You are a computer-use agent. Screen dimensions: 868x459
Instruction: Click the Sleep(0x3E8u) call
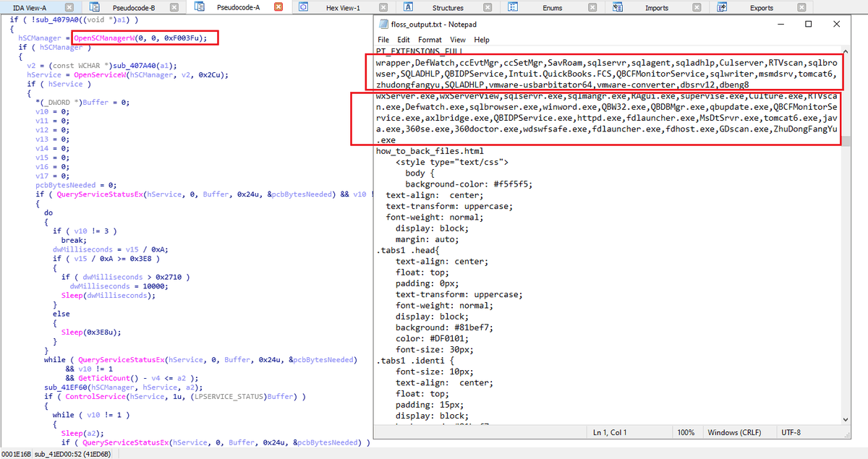point(91,333)
